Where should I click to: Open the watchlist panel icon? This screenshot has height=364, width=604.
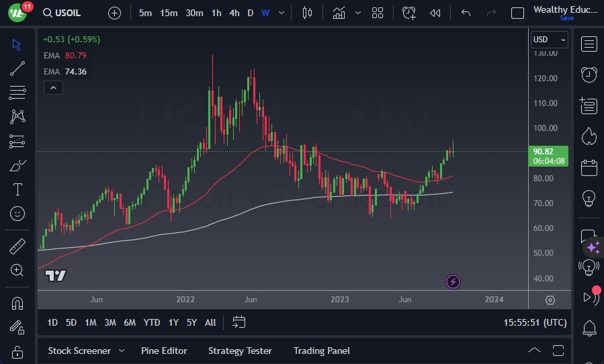coord(589,44)
